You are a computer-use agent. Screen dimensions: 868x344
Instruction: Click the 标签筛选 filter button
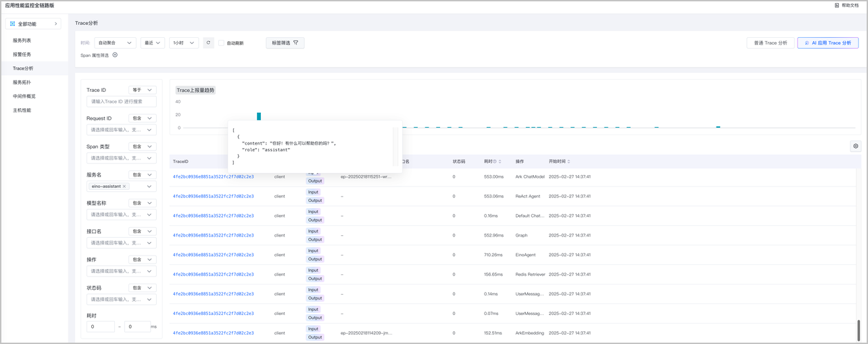tap(285, 43)
